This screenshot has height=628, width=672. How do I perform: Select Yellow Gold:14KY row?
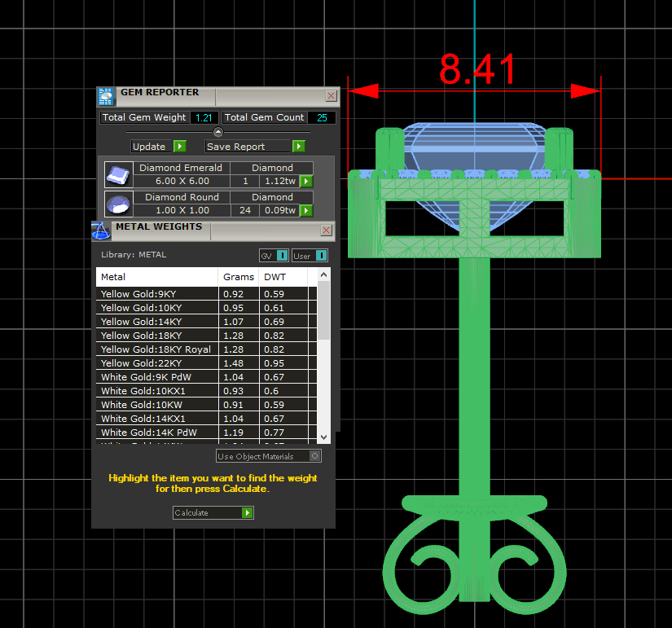coord(156,321)
